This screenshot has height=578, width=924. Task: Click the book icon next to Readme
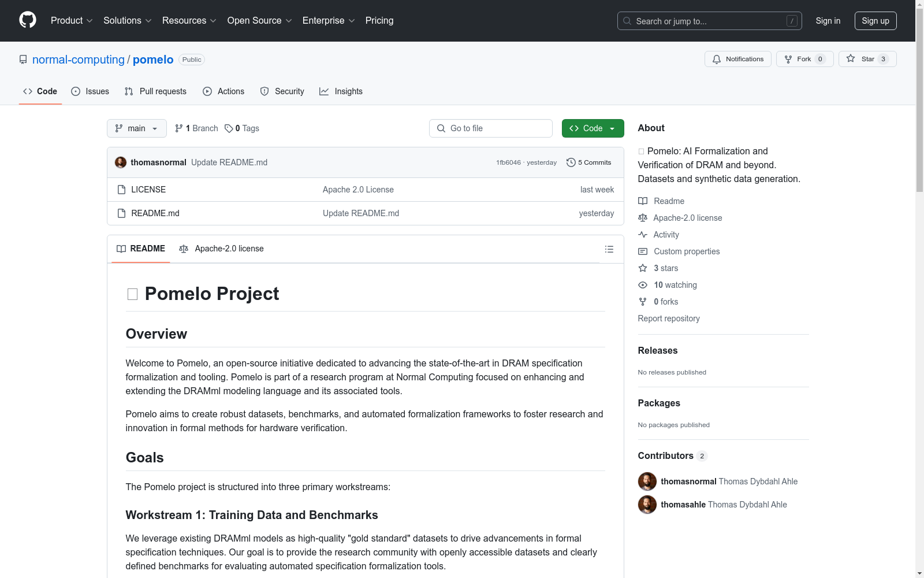point(643,201)
